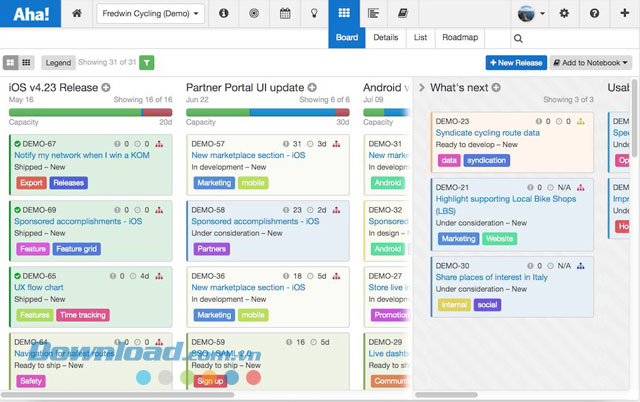This screenshot has height=402, width=640.
Task: Add feature to What's next column
Action: (496, 87)
